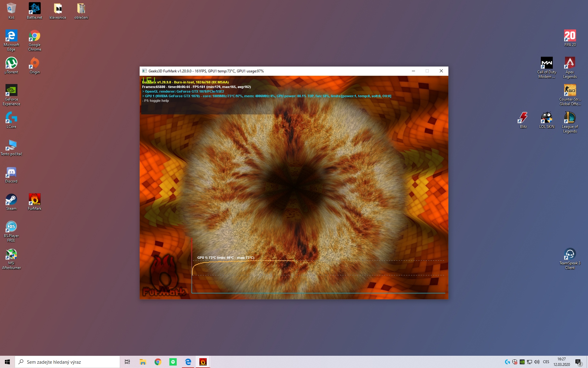
Task: Open the Steam desktop shortcut
Action: [11, 201]
